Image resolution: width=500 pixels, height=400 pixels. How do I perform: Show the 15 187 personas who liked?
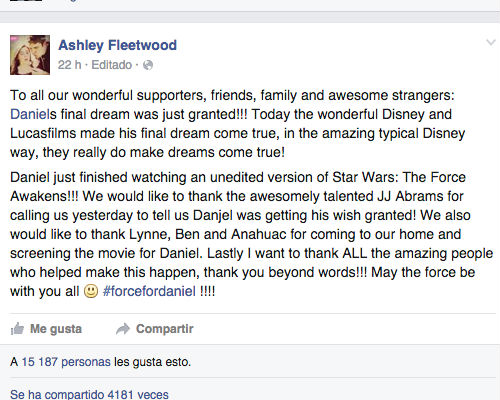66,362
